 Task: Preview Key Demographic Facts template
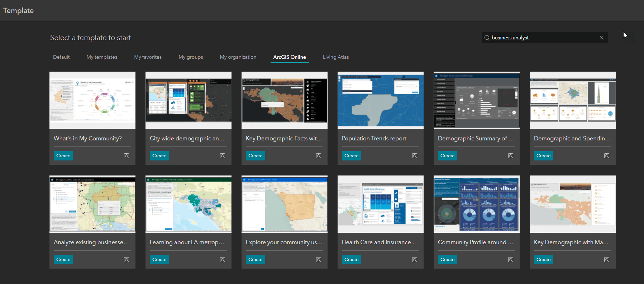(x=319, y=156)
